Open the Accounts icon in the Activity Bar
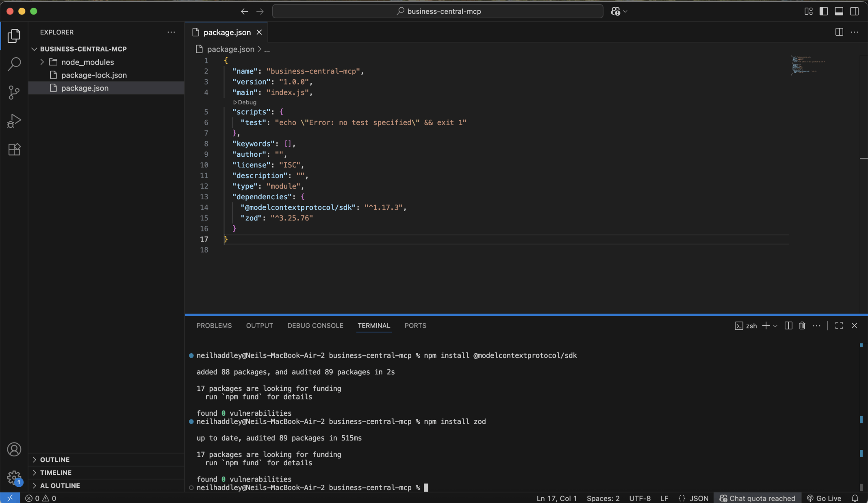The width and height of the screenshot is (868, 503). pos(14,449)
